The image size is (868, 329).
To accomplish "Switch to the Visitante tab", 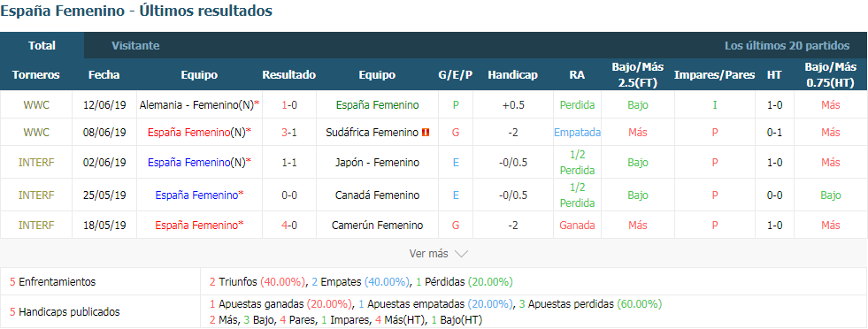I will 135,46.
